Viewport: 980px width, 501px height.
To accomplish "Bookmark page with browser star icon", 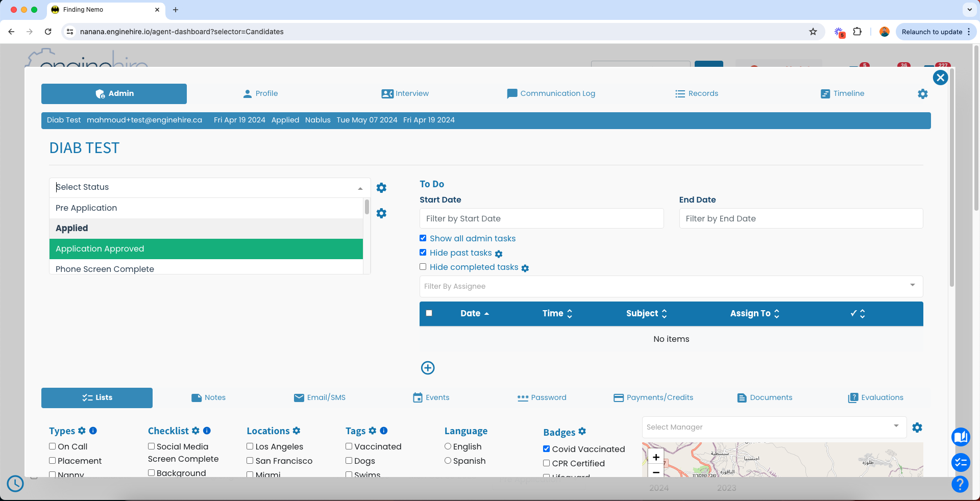I will click(813, 32).
